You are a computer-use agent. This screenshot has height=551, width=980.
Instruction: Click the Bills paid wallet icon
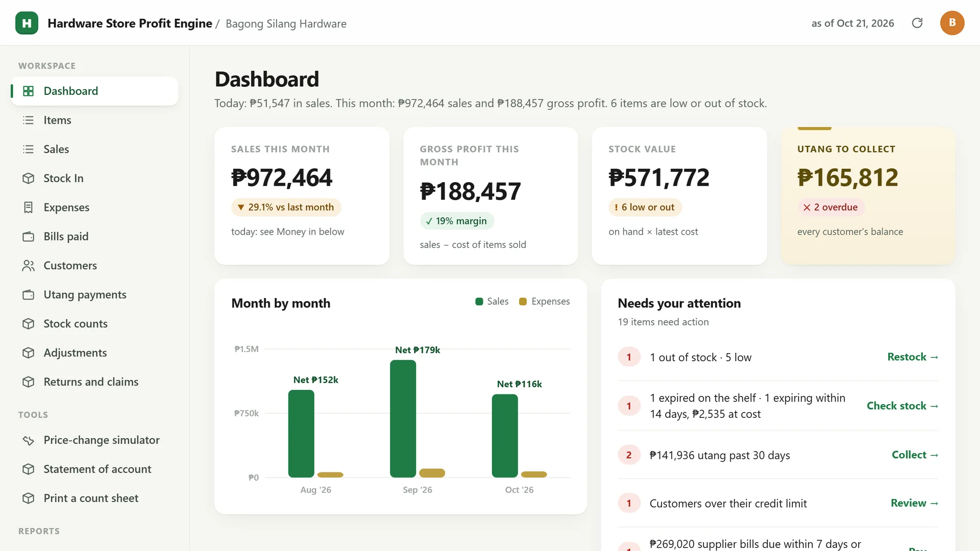(29, 236)
